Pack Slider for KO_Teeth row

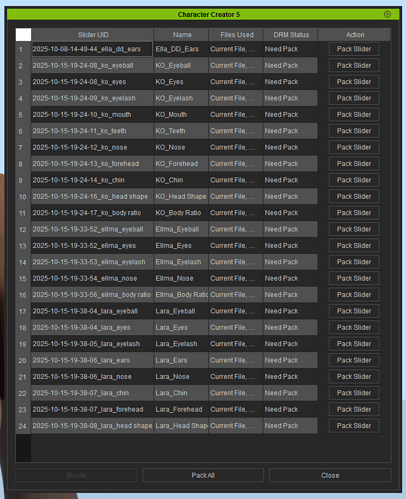point(354,131)
